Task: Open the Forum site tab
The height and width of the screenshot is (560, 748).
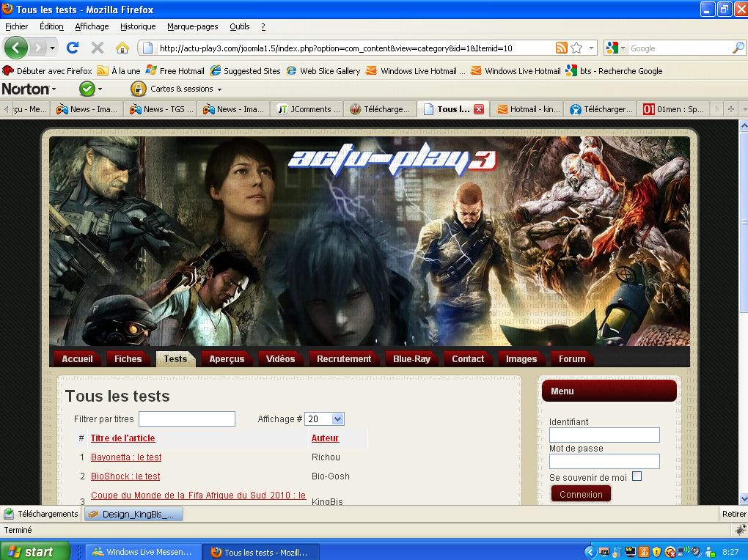Action: pos(572,358)
